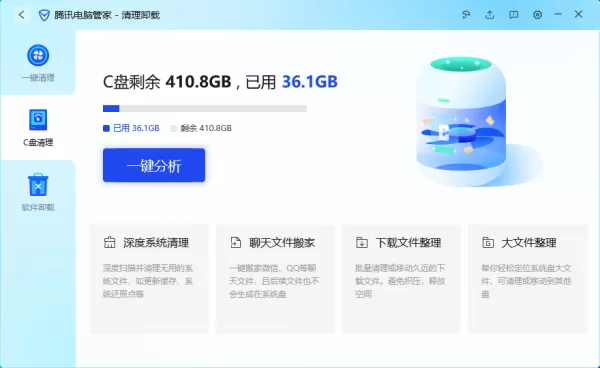The image size is (600, 368).
Task: Close the 清理卸载 window
Action: (578, 15)
